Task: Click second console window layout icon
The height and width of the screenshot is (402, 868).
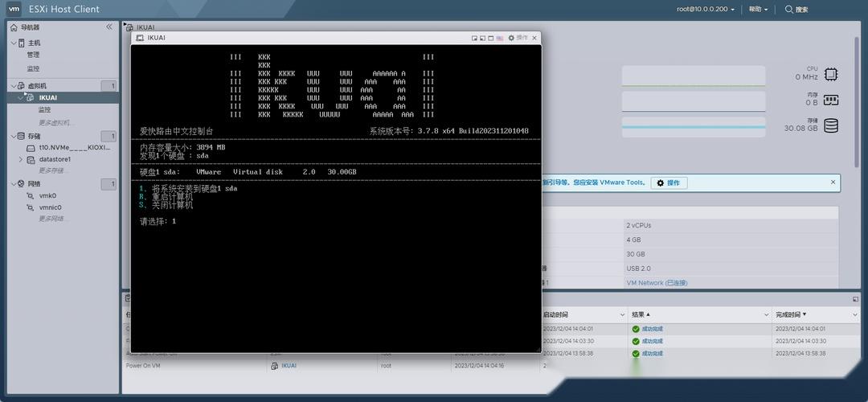Action: tap(483, 39)
